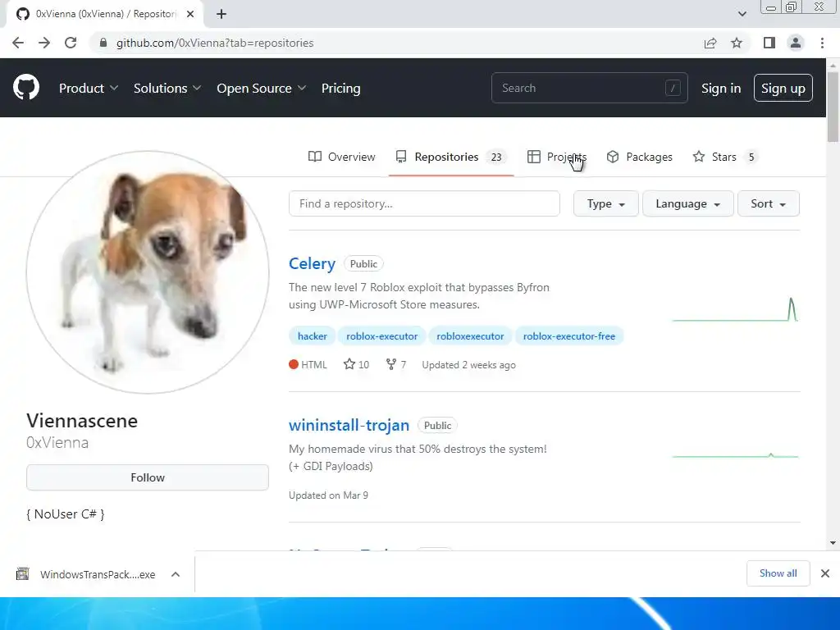This screenshot has width=840, height=630.
Task: Reload the page with refresh icon
Action: tap(71, 43)
